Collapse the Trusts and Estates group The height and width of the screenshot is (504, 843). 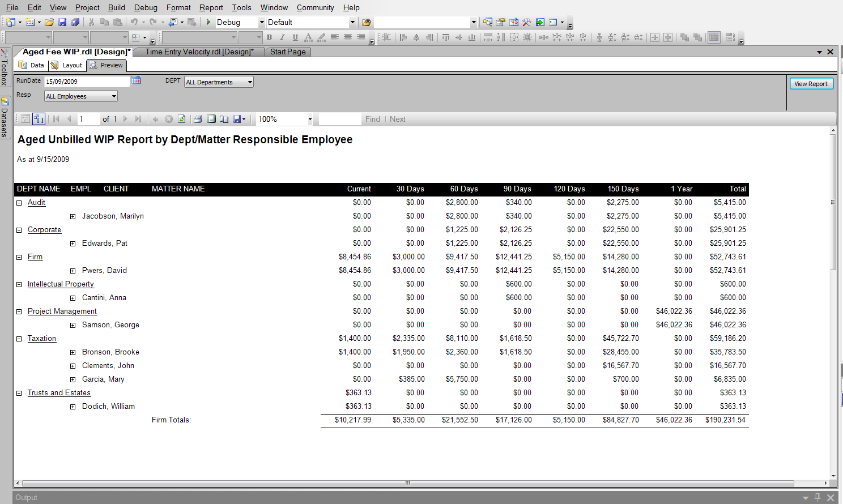click(19, 393)
